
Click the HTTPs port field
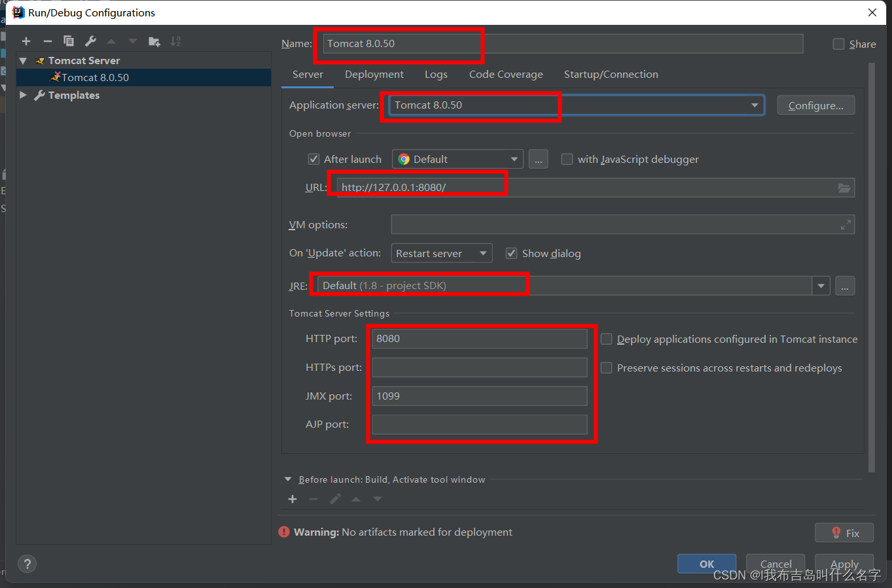point(480,368)
